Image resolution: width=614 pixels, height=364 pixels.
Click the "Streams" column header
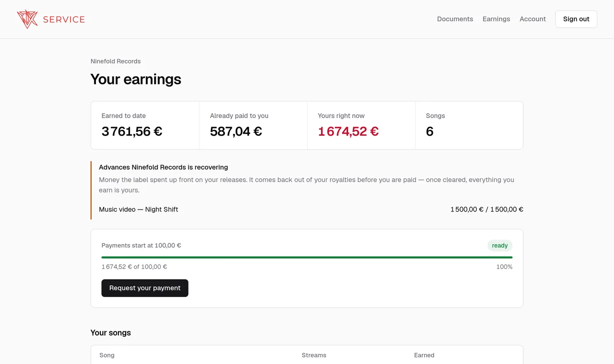point(314,355)
